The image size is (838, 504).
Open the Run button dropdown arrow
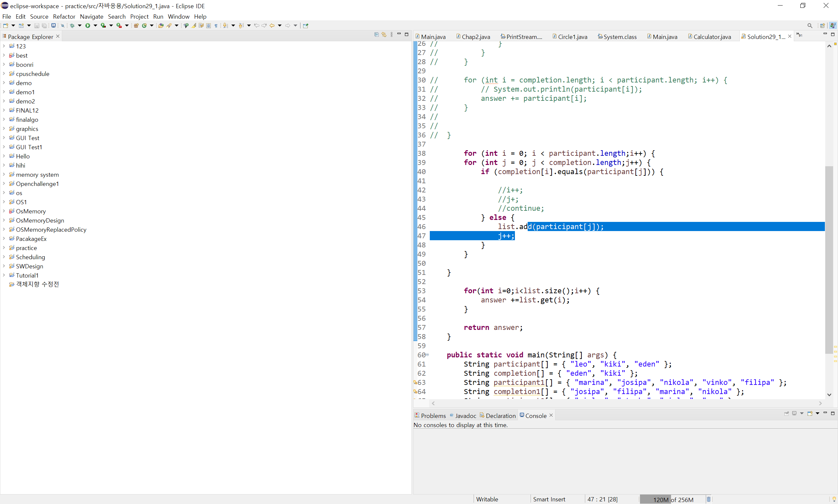pos(96,26)
